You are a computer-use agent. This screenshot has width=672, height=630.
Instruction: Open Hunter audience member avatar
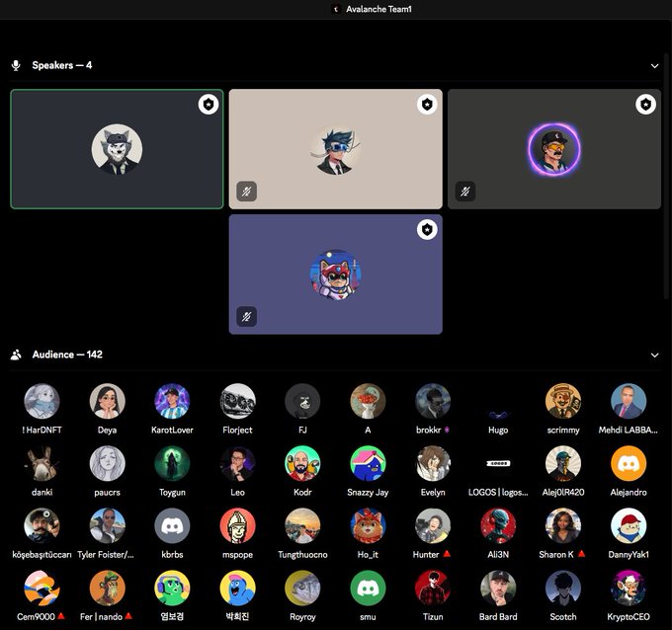(x=433, y=525)
